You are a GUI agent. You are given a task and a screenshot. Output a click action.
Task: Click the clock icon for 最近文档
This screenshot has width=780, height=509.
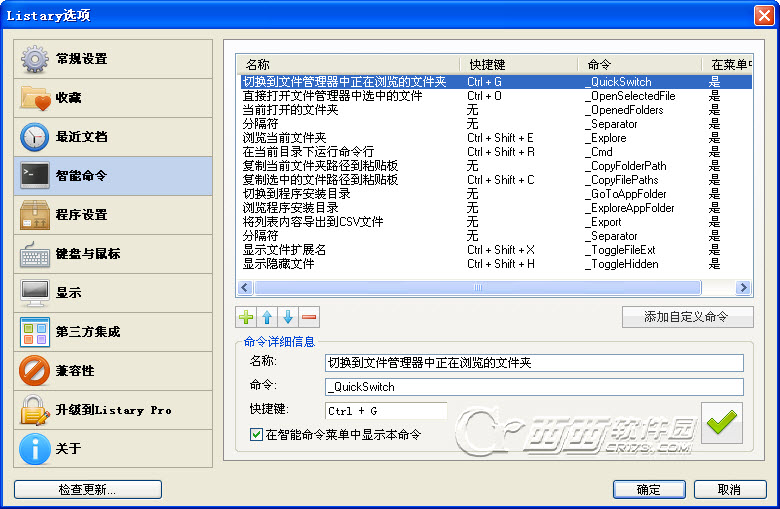tap(34, 137)
